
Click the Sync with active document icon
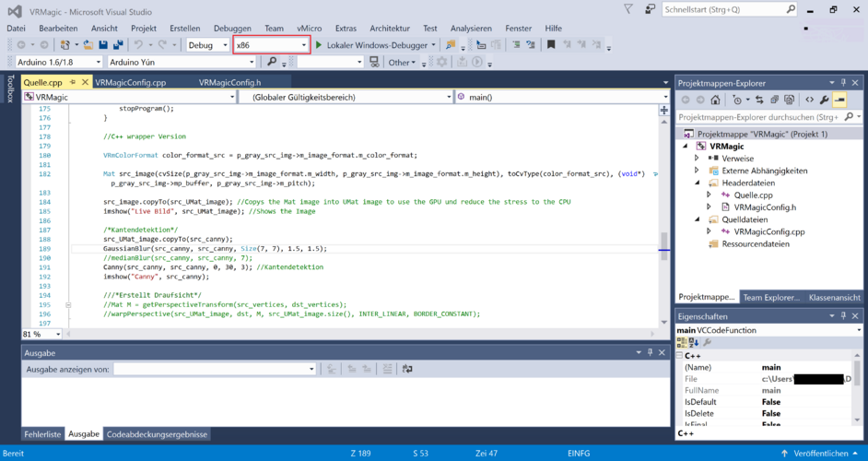pos(759,100)
